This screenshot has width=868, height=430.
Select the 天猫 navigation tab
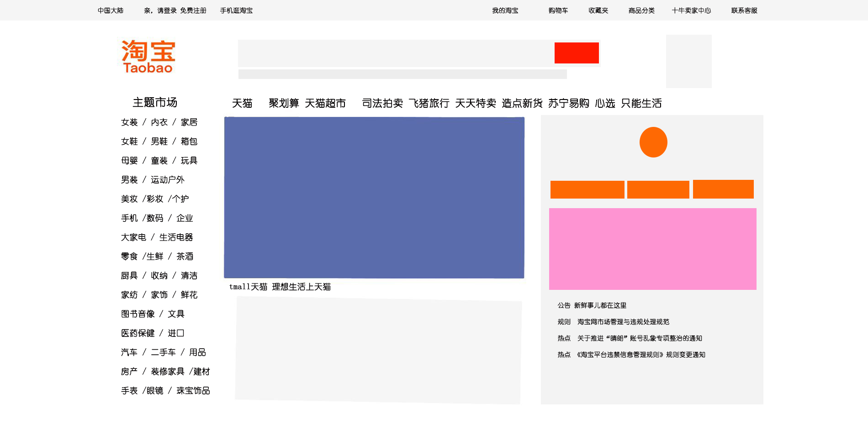point(242,103)
